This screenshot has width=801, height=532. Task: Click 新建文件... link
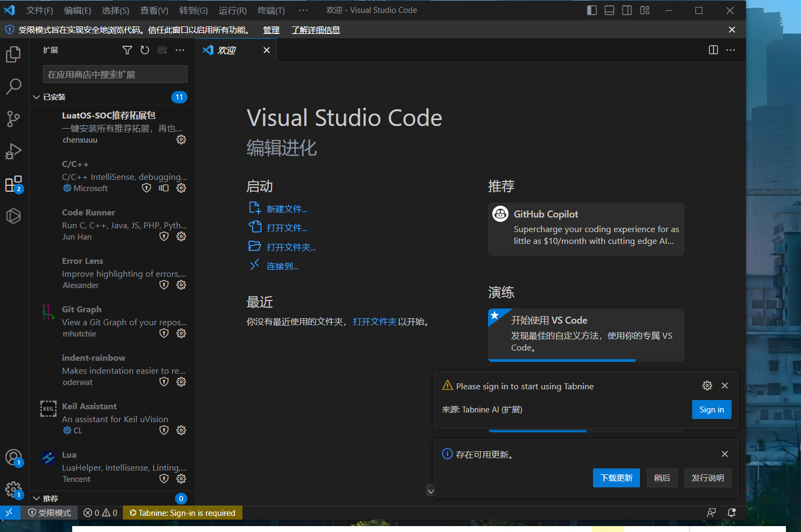[x=287, y=209]
